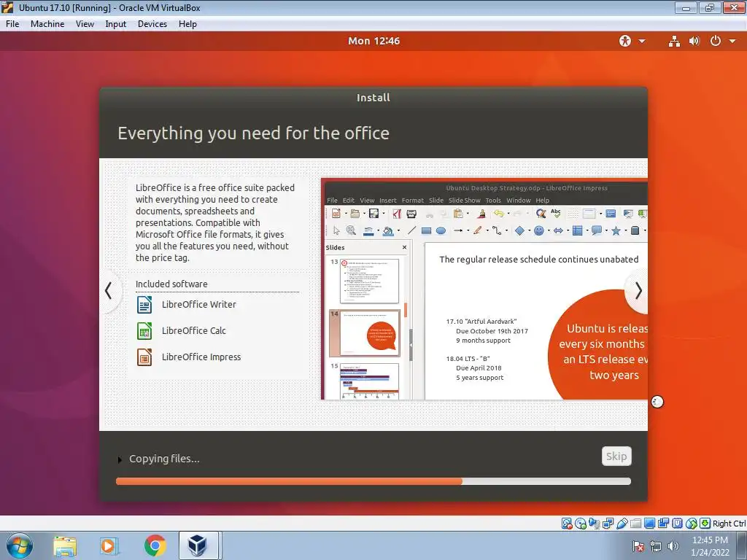Open the View menu

(85, 24)
